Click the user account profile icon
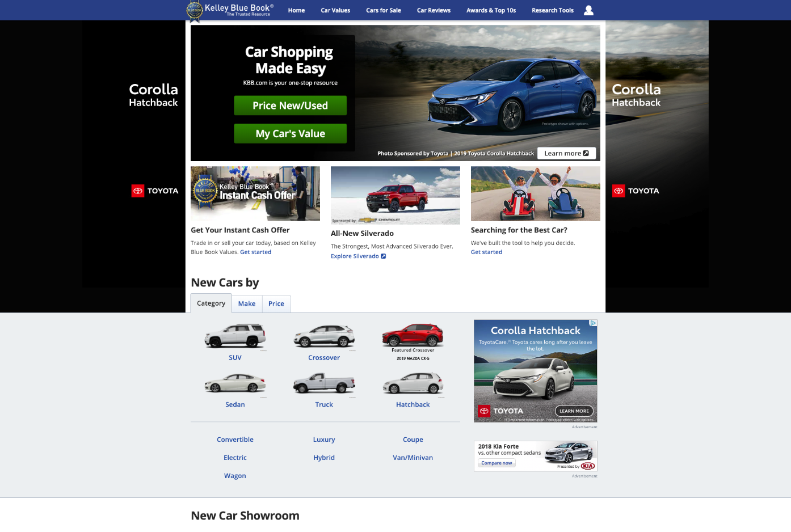Screen dimensions: 791x532 click(588, 10)
